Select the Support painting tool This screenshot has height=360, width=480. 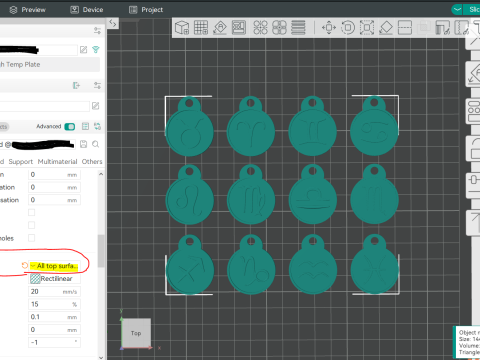pos(443,28)
